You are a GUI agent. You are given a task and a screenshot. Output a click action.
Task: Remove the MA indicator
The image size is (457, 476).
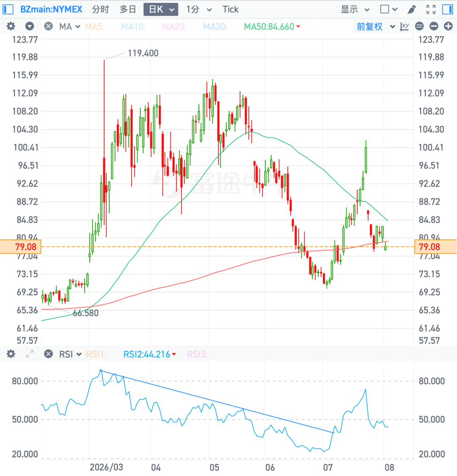pyautogui.click(x=48, y=26)
